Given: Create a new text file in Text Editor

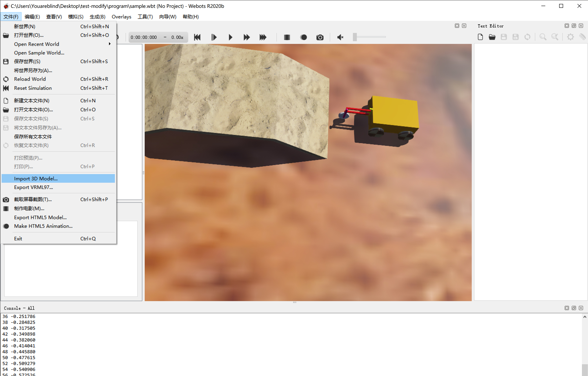Looking at the screenshot, I should pyautogui.click(x=480, y=37).
